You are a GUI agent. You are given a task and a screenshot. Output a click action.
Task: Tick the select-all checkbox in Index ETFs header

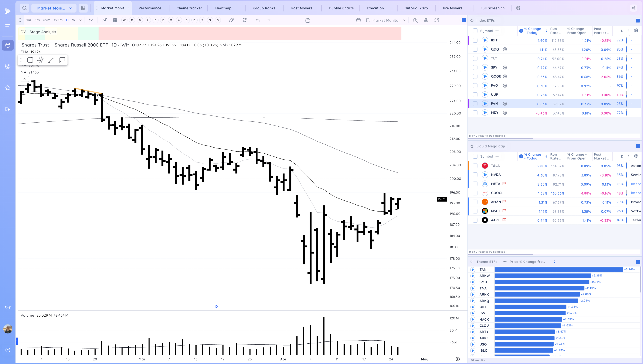point(475,31)
